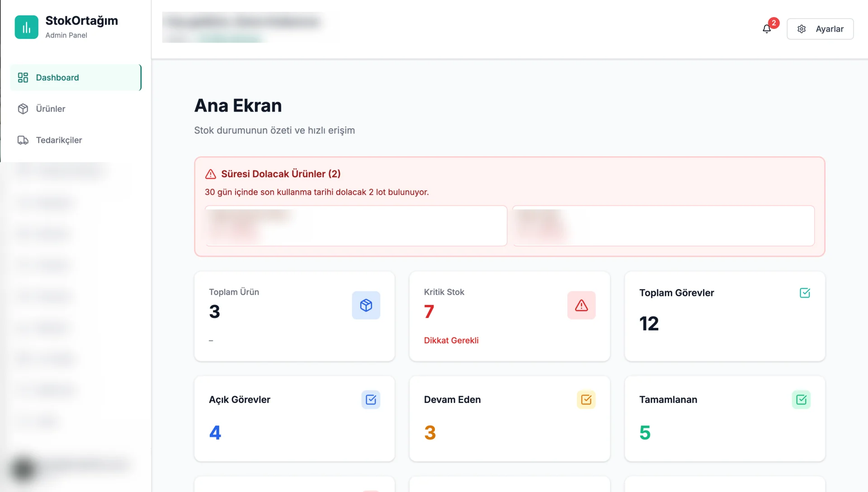Image resolution: width=868 pixels, height=492 pixels.
Task: Click the StokOrtağım logo icon
Action: [x=26, y=27]
